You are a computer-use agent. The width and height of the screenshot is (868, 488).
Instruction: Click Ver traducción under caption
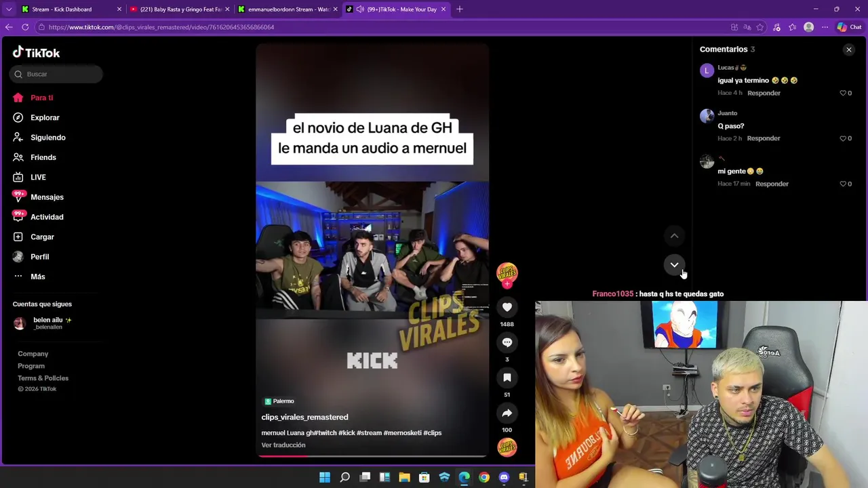click(283, 445)
